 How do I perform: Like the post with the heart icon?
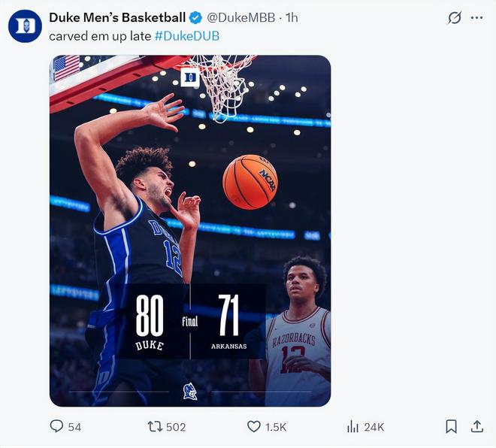tap(254, 426)
